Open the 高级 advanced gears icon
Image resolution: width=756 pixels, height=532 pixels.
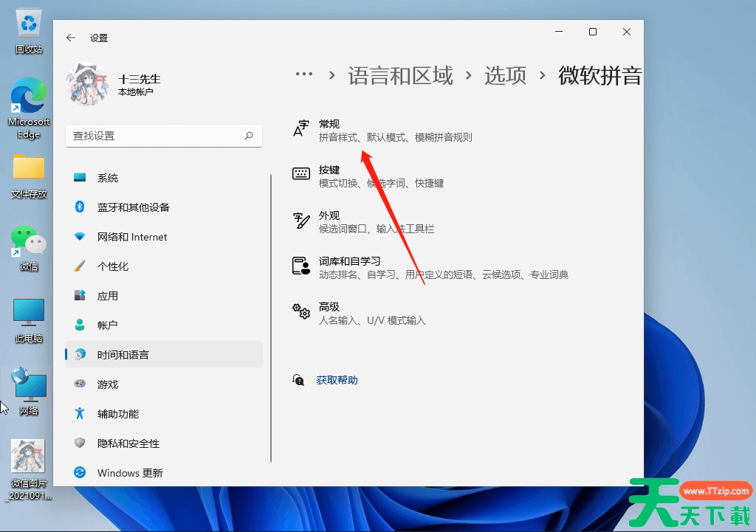pos(301,311)
